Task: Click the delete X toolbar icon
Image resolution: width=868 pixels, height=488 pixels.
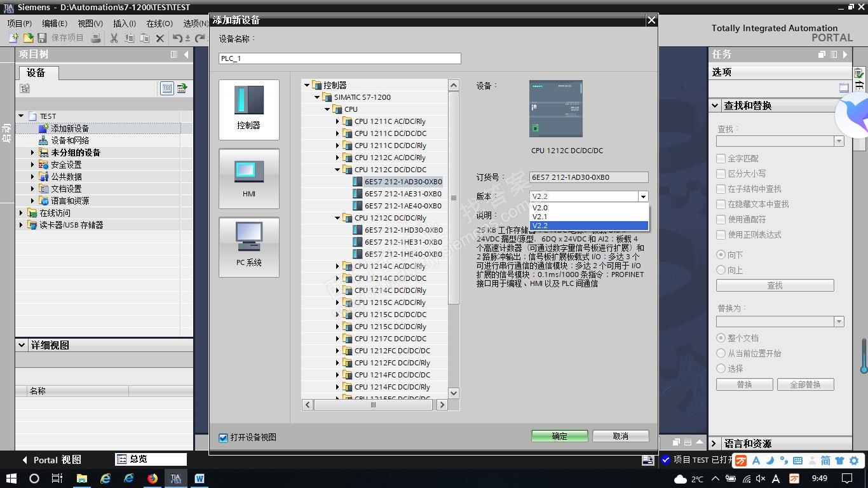Action: click(160, 38)
